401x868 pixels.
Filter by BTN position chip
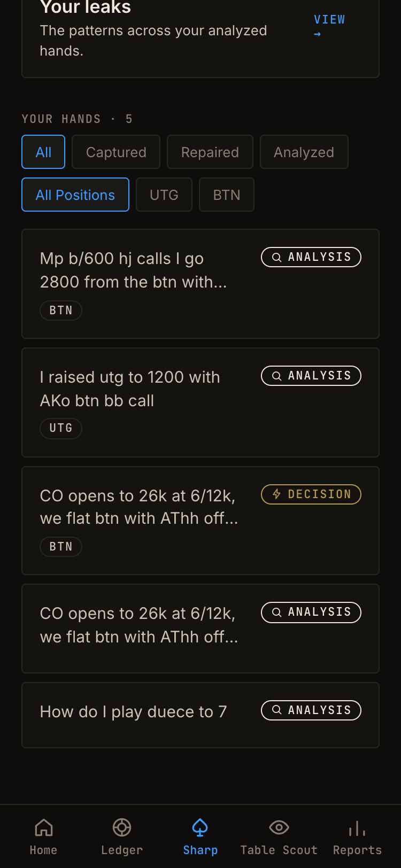(x=227, y=195)
